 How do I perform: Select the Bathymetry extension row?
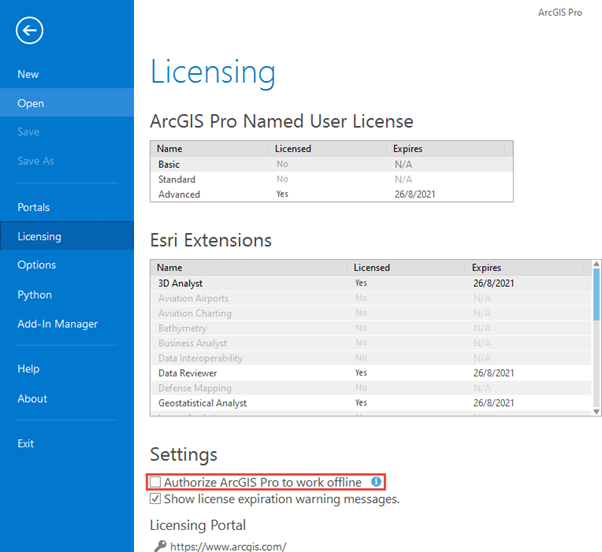(371, 328)
